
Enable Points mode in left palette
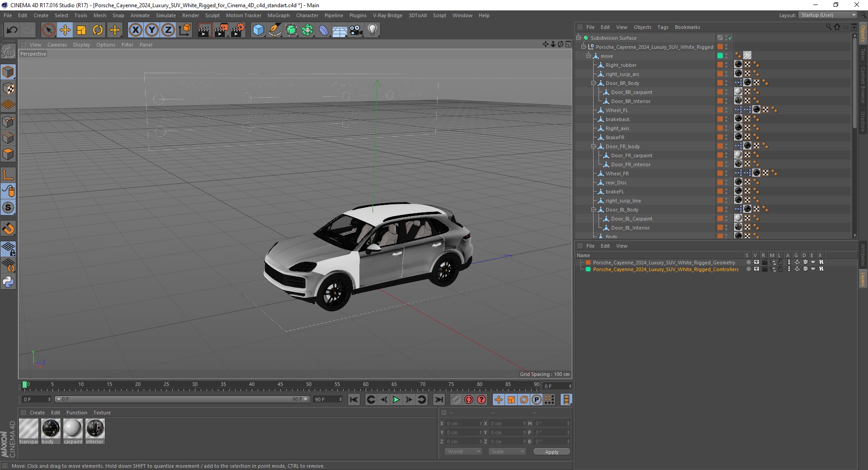(8, 122)
